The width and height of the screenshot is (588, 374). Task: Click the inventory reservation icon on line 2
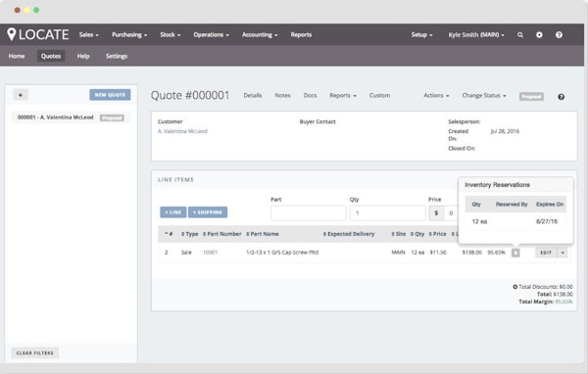(x=515, y=253)
